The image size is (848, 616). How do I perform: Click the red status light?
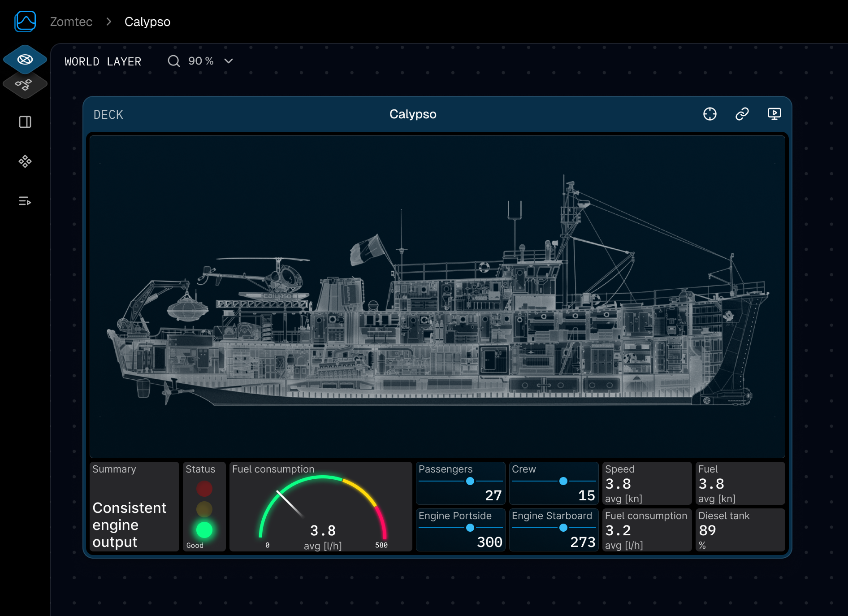[x=204, y=489]
